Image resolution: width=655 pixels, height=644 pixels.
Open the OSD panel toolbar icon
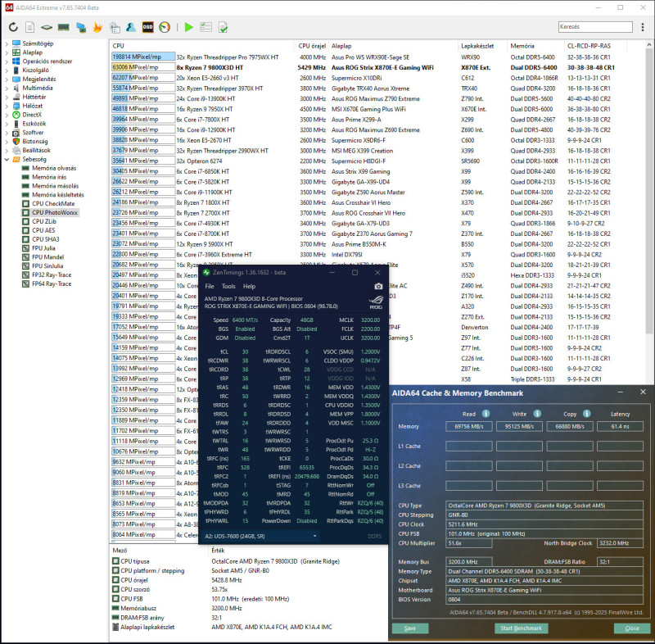click(148, 27)
